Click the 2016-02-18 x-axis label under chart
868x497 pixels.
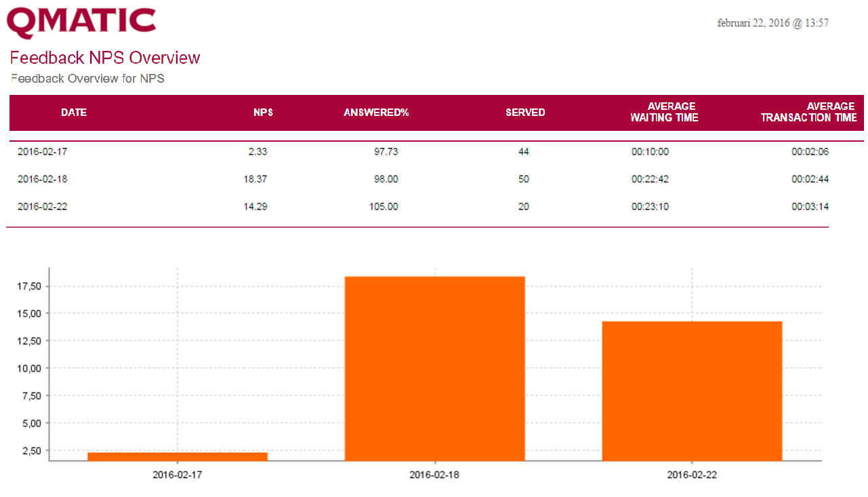coord(434,475)
